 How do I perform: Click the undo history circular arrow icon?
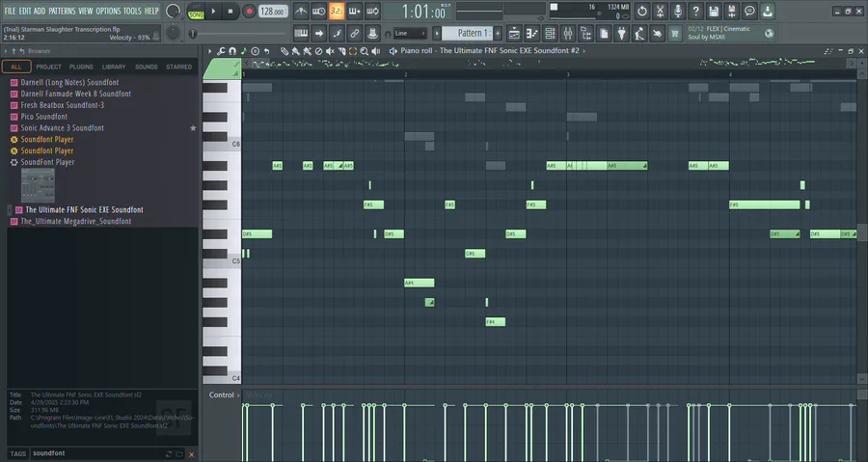[x=641, y=11]
